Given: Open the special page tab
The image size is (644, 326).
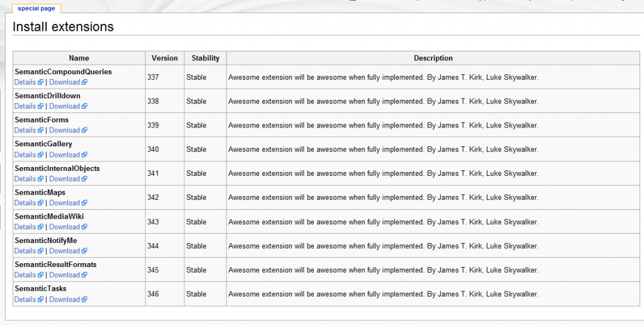Looking at the screenshot, I should click(36, 8).
